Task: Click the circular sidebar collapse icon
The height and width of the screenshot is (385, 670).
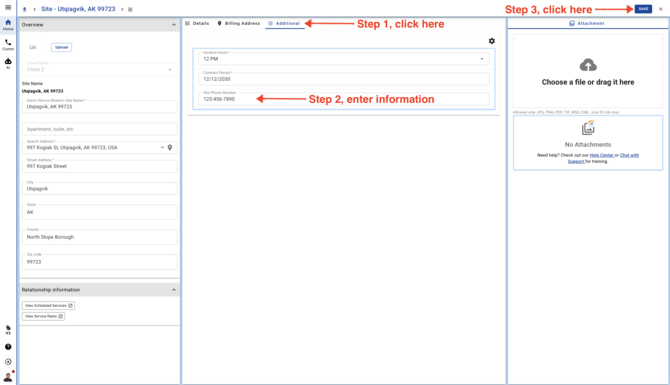Action: click(x=8, y=361)
